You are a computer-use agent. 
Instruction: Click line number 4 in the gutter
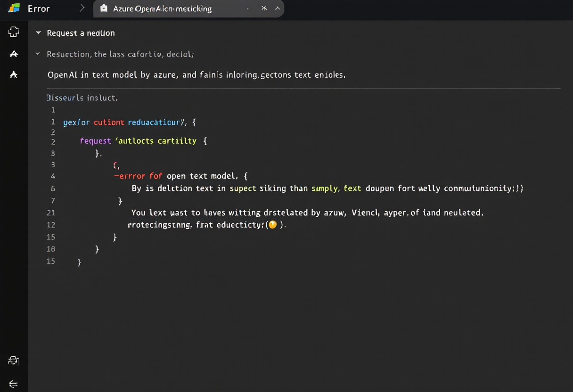53,176
